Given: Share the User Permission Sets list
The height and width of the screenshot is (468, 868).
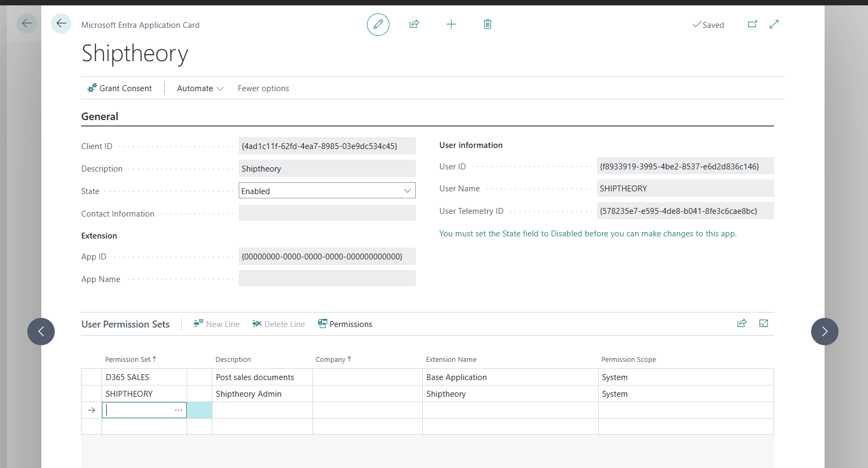Looking at the screenshot, I should point(742,323).
